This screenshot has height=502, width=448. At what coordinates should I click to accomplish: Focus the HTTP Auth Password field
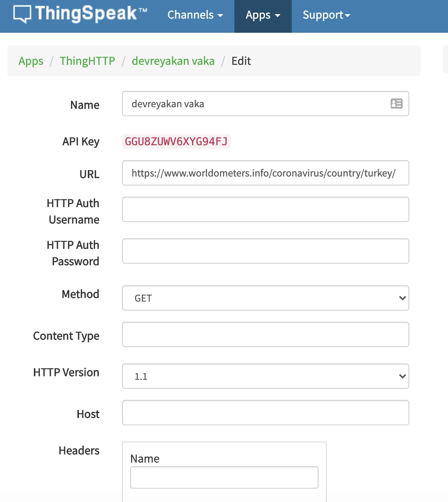[266, 251]
